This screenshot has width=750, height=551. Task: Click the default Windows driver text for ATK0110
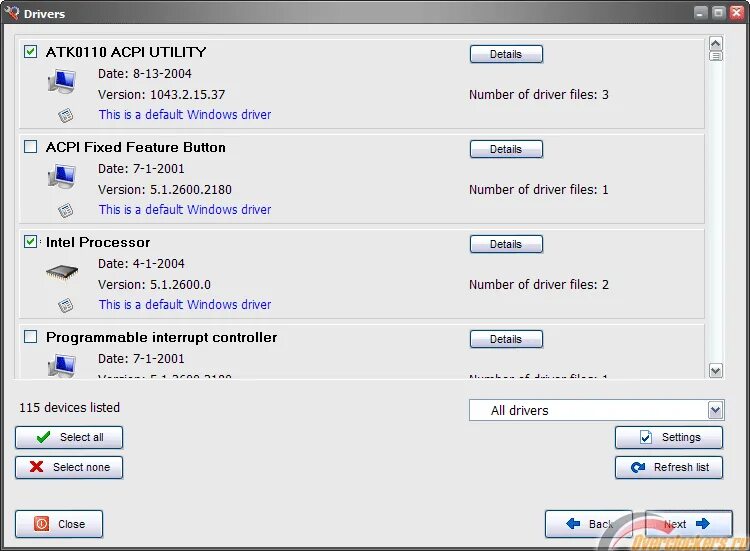[x=185, y=115]
